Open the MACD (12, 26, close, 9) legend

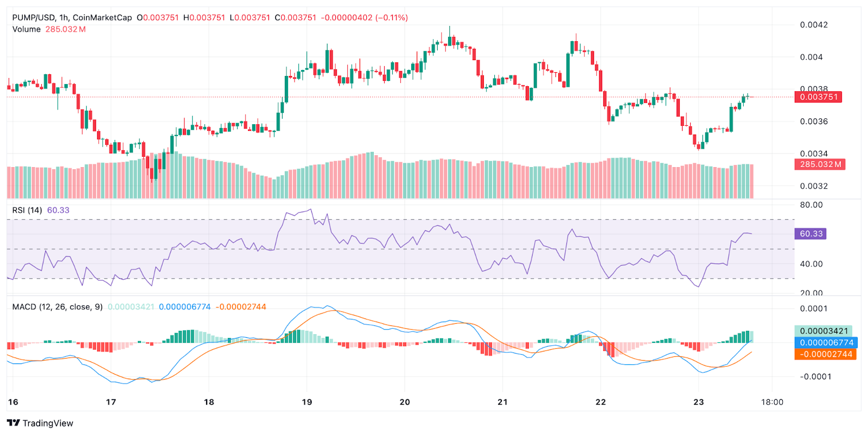pyautogui.click(x=58, y=307)
